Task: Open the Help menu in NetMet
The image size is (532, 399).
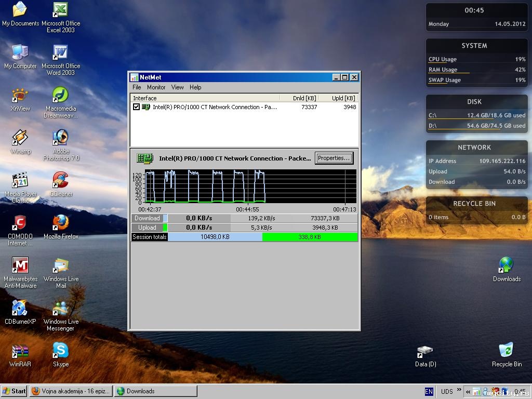Action: point(195,87)
